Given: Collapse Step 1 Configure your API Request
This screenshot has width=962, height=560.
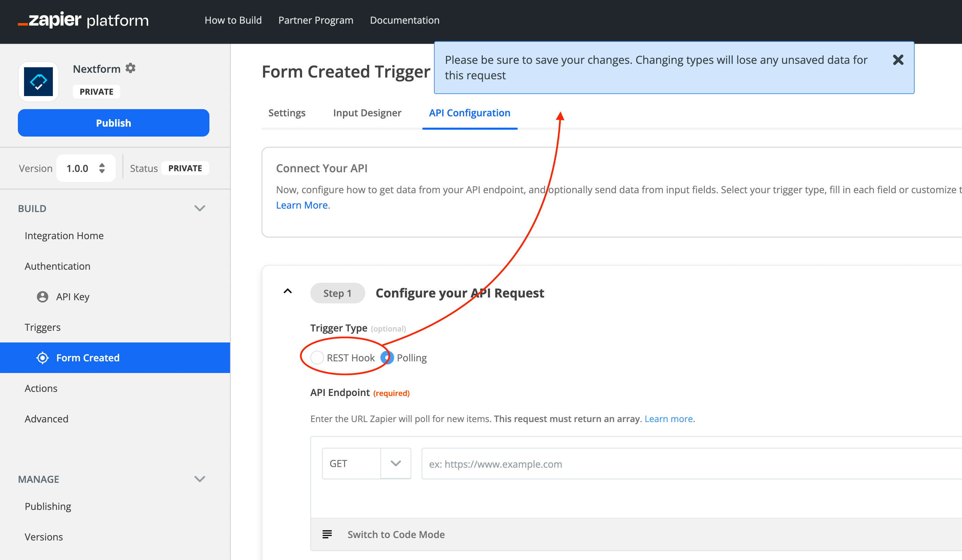Looking at the screenshot, I should (288, 291).
